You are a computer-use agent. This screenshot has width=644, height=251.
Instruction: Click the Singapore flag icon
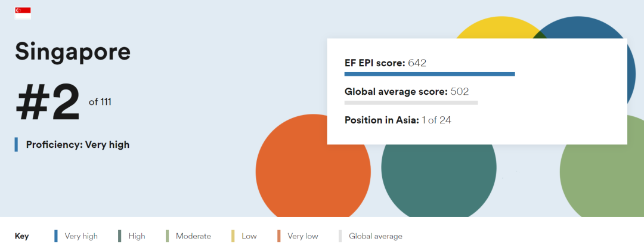tap(23, 13)
